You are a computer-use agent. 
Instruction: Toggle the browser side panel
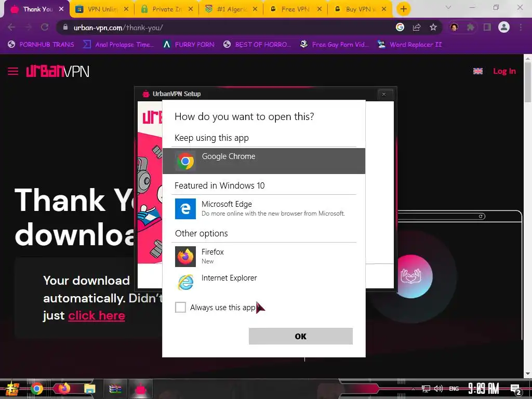(x=487, y=28)
